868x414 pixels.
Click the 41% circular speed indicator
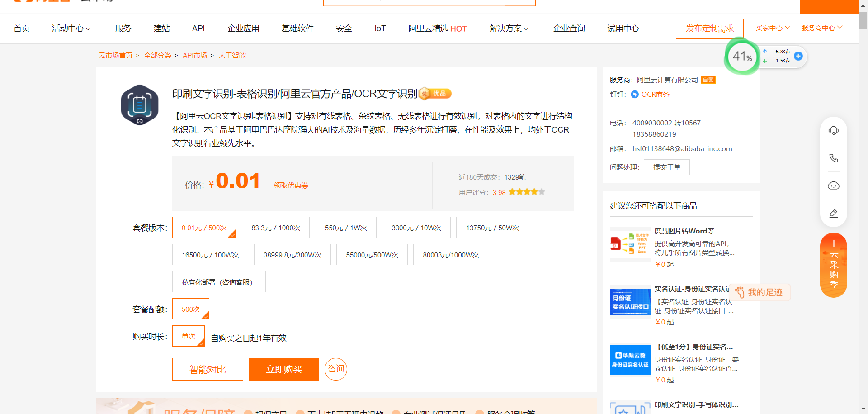pyautogui.click(x=742, y=57)
